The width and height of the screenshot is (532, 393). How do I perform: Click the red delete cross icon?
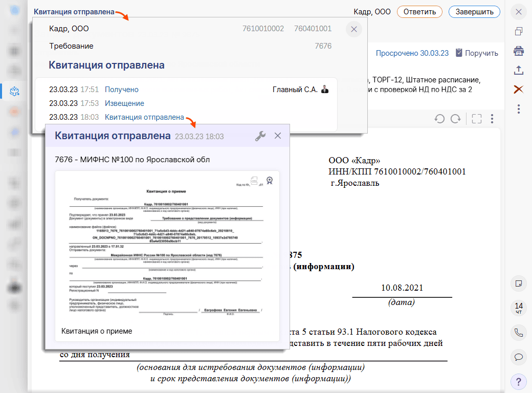coord(519,89)
